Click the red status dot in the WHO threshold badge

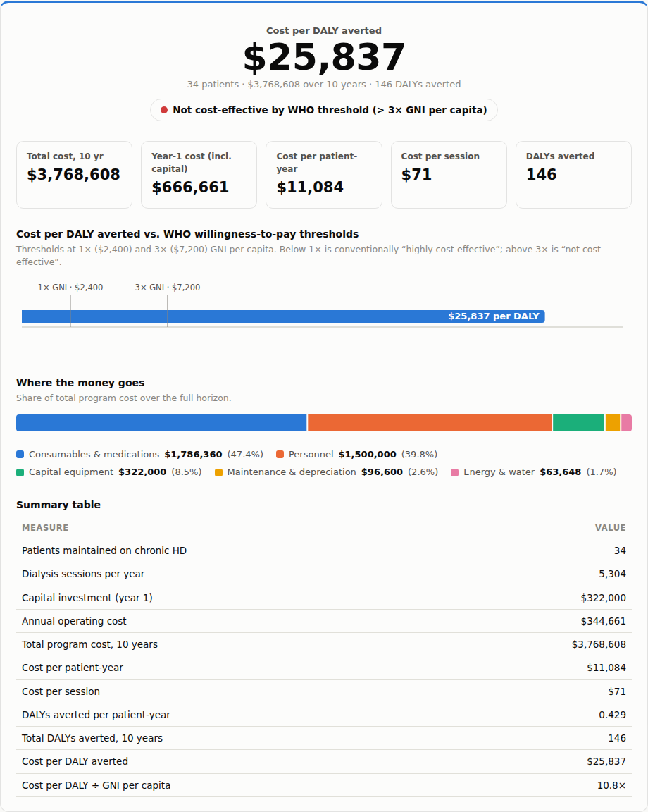[164, 110]
